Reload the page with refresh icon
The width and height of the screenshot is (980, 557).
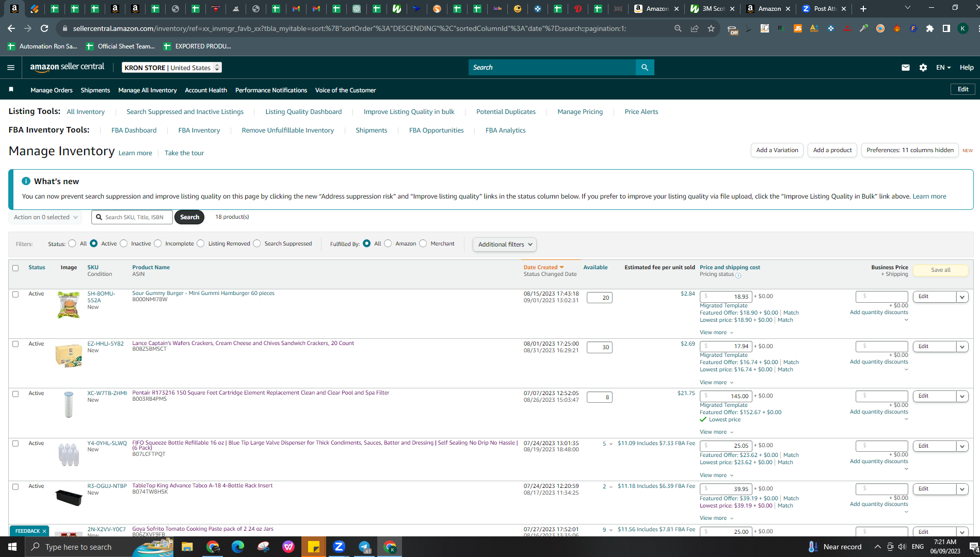45,28
